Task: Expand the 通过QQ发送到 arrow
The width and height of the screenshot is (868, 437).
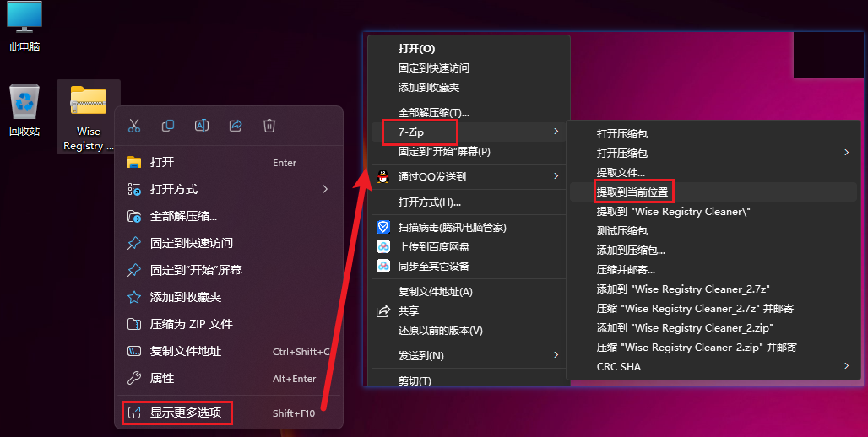Action: (556, 176)
